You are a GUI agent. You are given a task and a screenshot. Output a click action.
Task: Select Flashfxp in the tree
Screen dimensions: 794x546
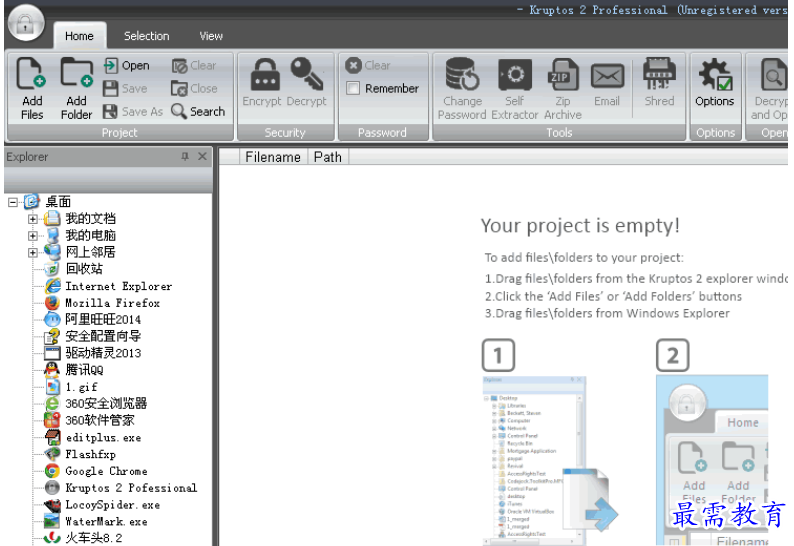[x=91, y=454]
